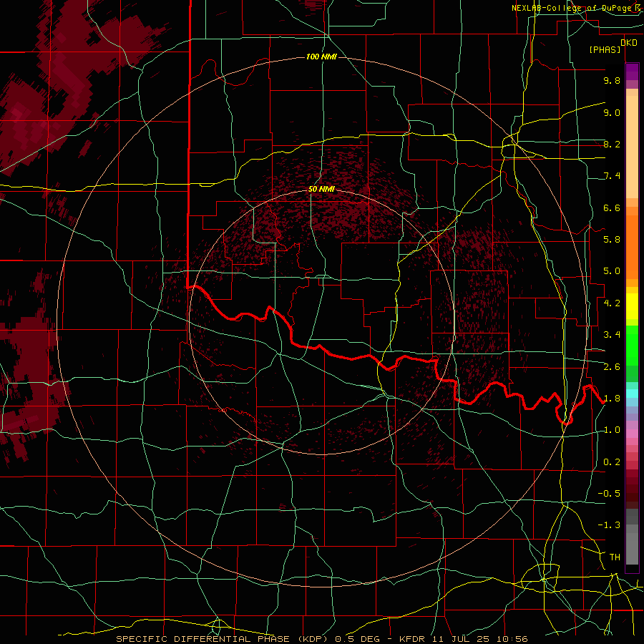Click the 5.8 scale value
The image size is (644, 644).
coord(612,240)
